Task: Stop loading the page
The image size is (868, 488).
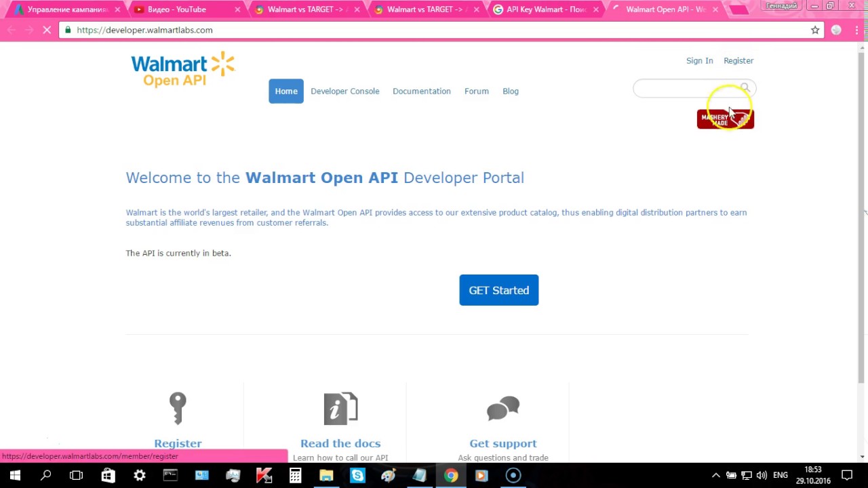Action: pos(47,30)
